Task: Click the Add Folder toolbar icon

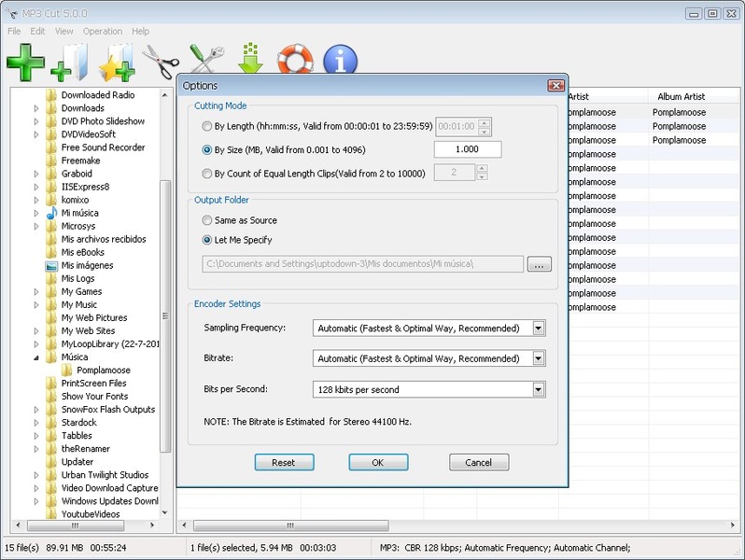Action: pyautogui.click(x=70, y=62)
